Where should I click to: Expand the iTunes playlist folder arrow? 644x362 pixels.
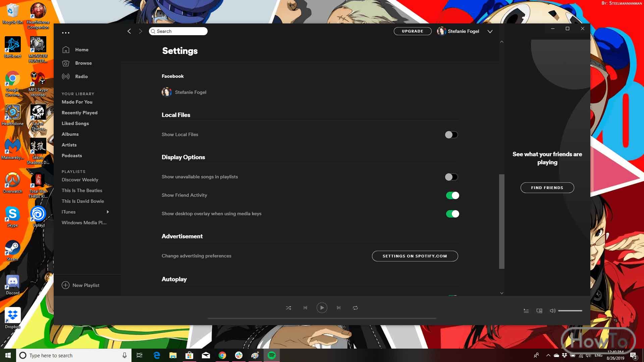coord(108,212)
